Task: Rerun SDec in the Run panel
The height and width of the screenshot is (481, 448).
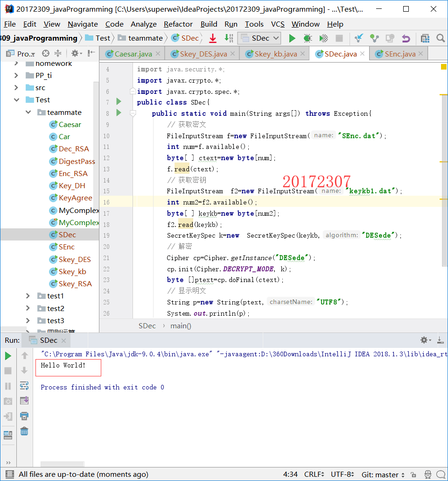Action: [x=8, y=356]
